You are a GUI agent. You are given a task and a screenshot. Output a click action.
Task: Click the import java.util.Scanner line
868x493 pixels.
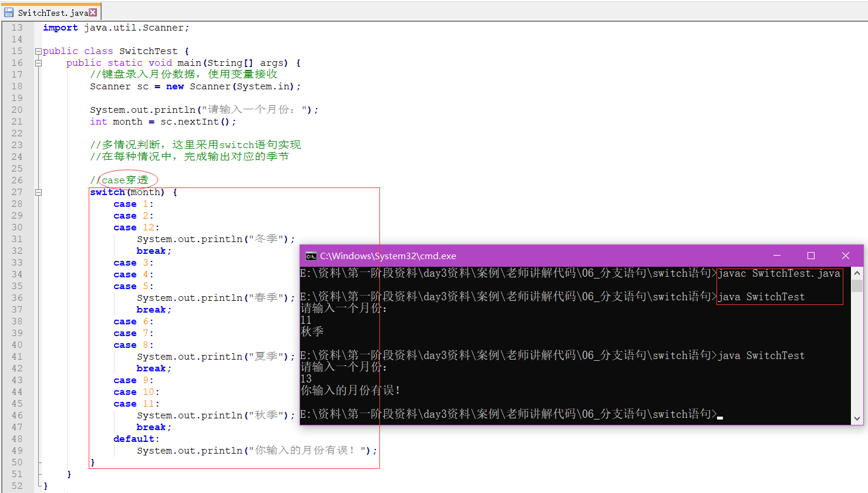116,28
